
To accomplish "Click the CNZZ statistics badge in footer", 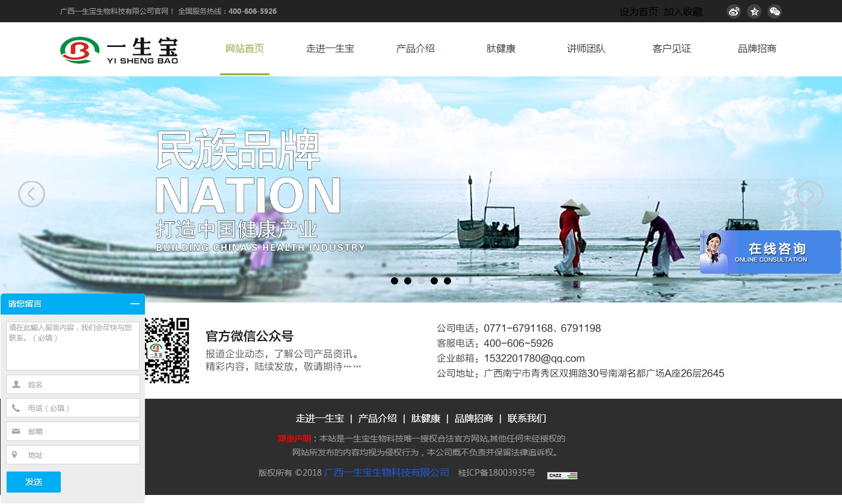I will point(562,475).
